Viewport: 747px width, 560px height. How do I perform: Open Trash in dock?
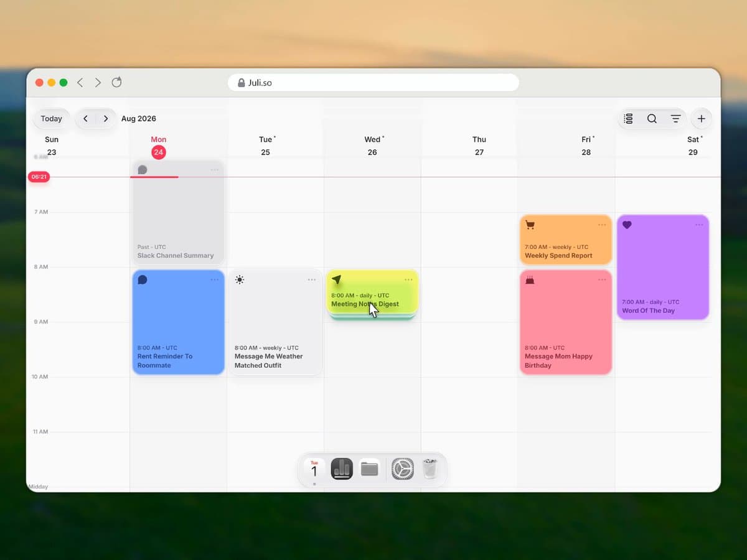pyautogui.click(x=430, y=469)
